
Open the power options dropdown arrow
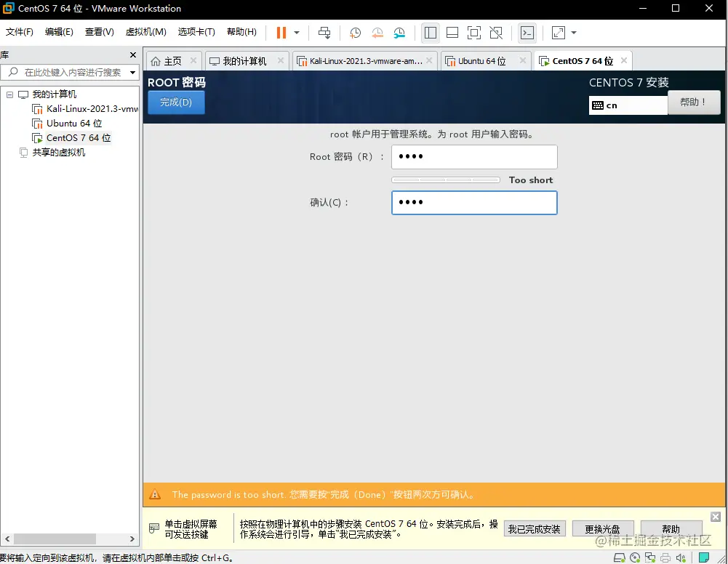coord(297,33)
